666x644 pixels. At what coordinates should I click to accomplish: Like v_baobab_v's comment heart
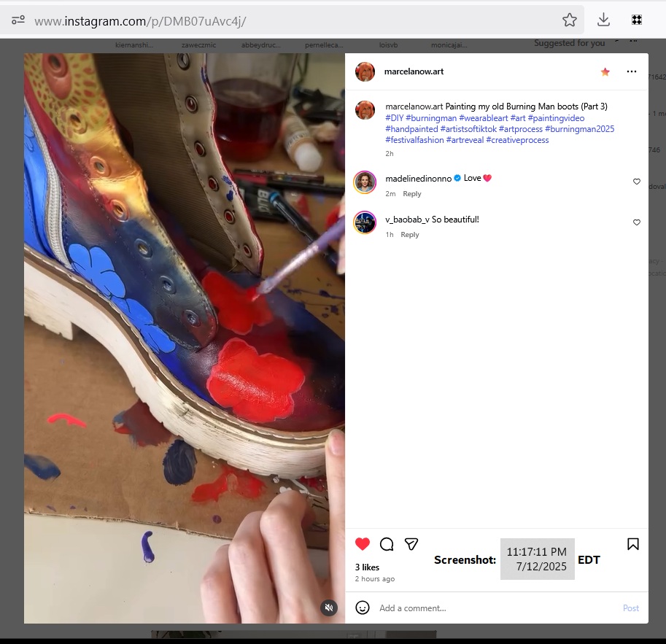(637, 222)
